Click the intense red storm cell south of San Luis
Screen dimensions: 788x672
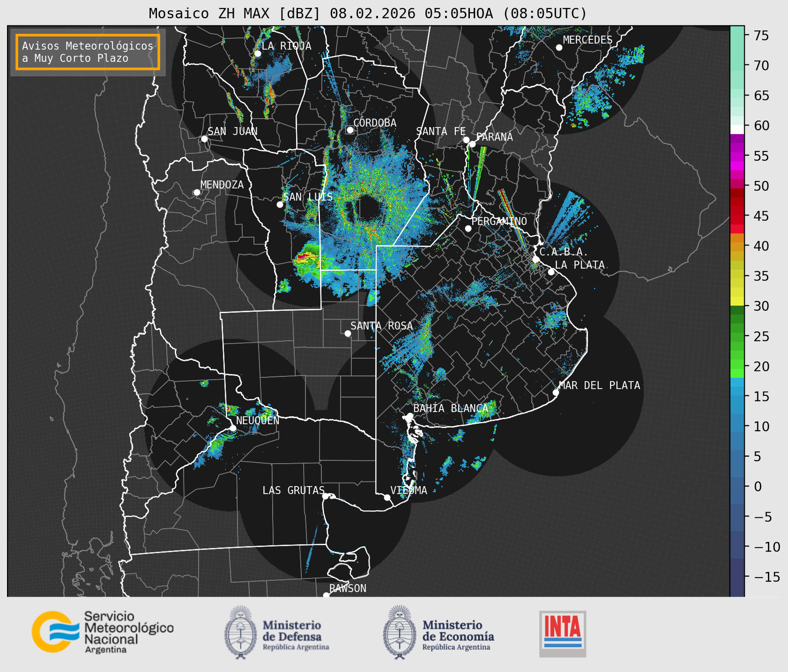pos(306,257)
